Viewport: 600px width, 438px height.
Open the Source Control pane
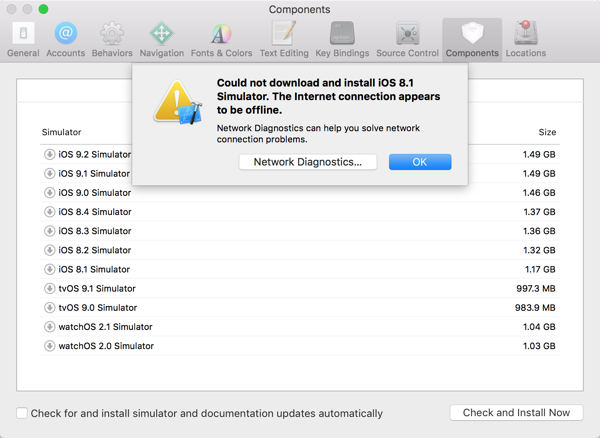406,38
